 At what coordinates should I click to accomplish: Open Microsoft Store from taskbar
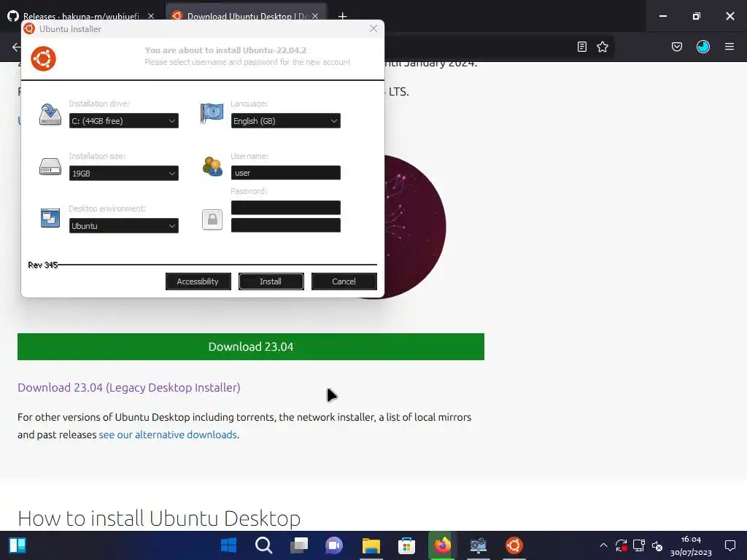tap(407, 545)
